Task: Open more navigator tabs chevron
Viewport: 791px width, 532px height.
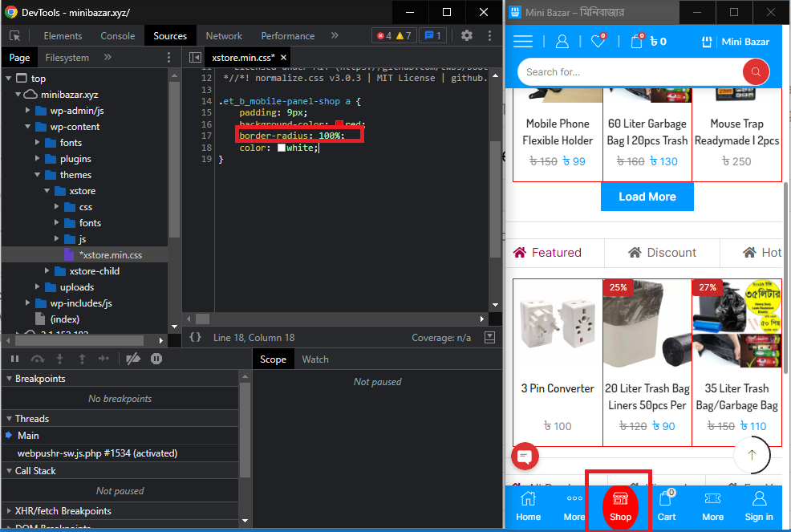Action: [107, 57]
